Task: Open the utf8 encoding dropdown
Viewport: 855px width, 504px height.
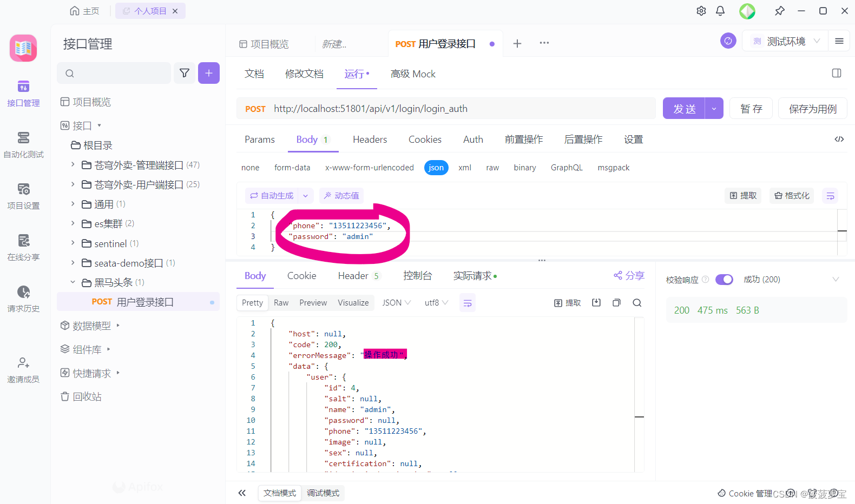Action: click(x=436, y=303)
